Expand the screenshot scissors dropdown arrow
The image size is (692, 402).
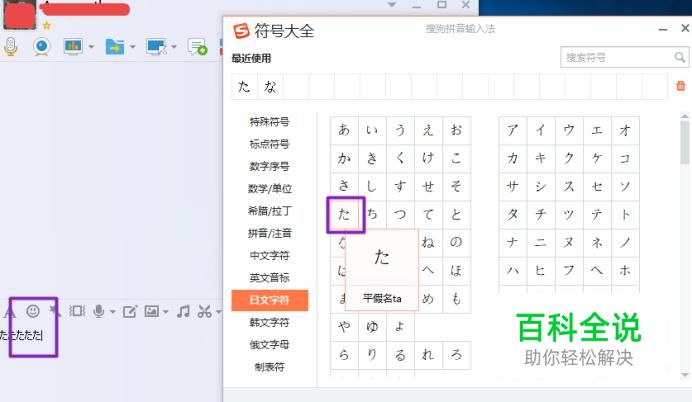(218, 312)
